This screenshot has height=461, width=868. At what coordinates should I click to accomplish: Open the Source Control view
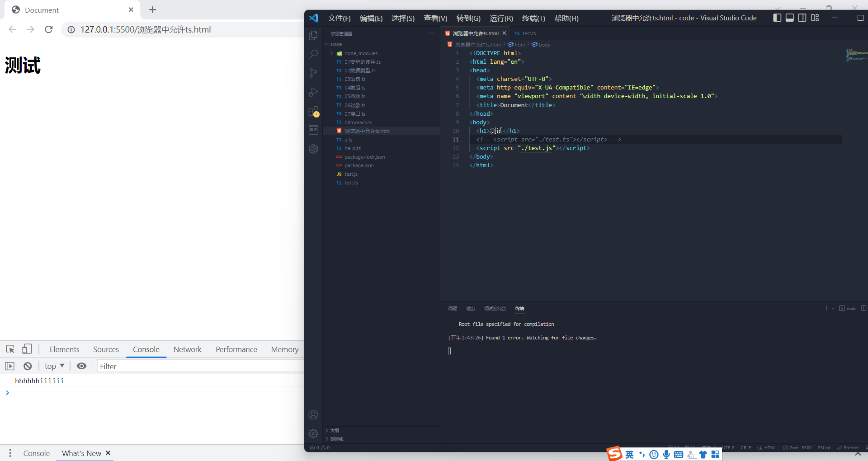pos(313,73)
